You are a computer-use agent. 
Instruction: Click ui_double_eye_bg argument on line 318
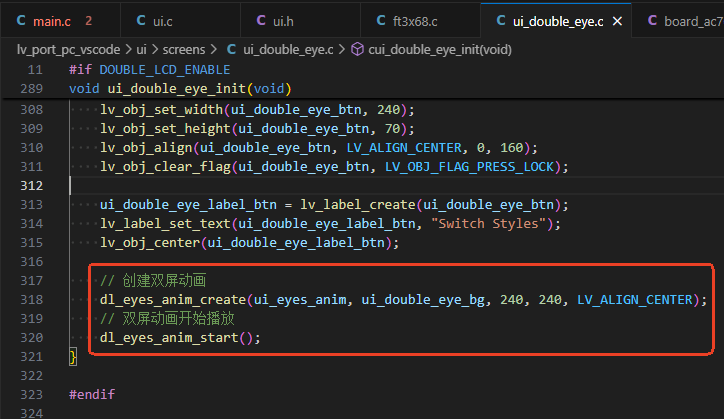pos(423,299)
